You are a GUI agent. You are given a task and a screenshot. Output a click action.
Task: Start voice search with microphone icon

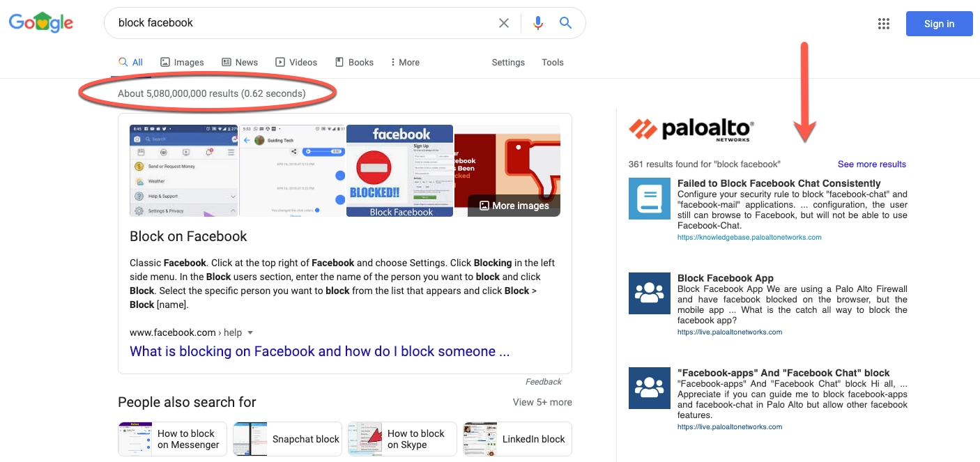[x=537, y=23]
